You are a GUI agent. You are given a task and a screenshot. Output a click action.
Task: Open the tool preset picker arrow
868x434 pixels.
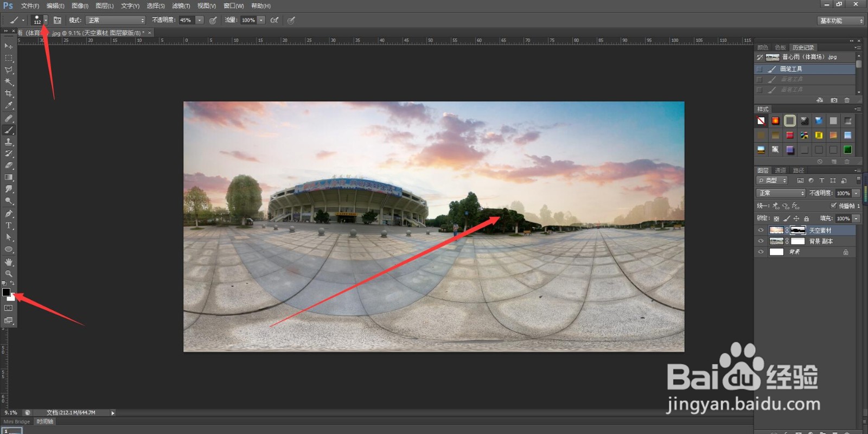click(x=23, y=20)
